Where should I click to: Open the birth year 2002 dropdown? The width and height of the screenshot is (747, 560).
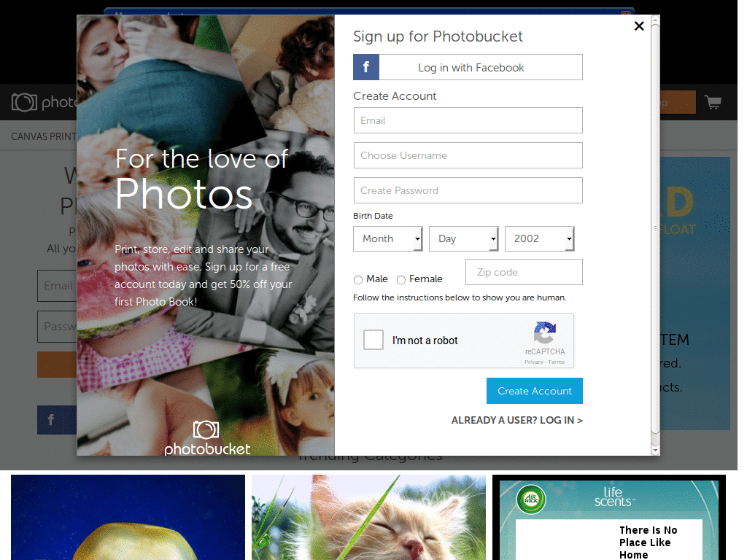[539, 238]
